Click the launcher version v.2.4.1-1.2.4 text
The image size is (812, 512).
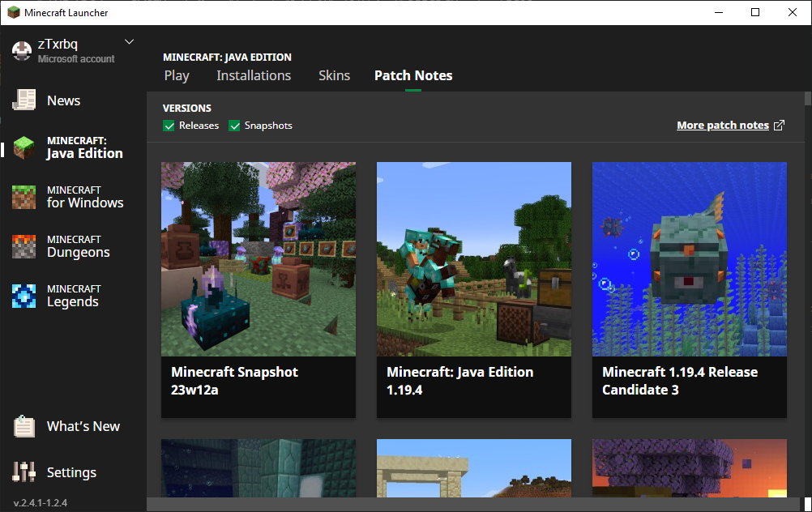pyautogui.click(x=41, y=502)
